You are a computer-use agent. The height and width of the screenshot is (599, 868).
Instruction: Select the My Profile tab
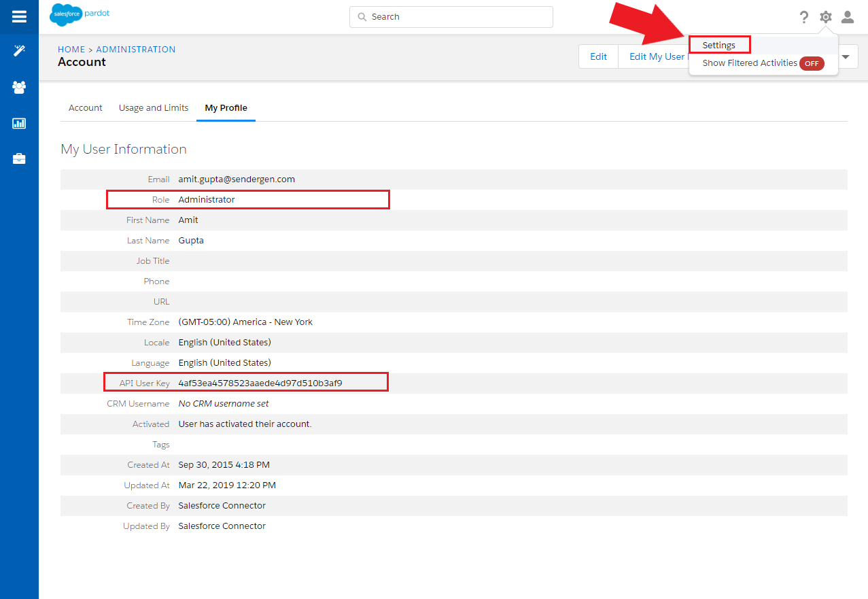[x=226, y=108]
